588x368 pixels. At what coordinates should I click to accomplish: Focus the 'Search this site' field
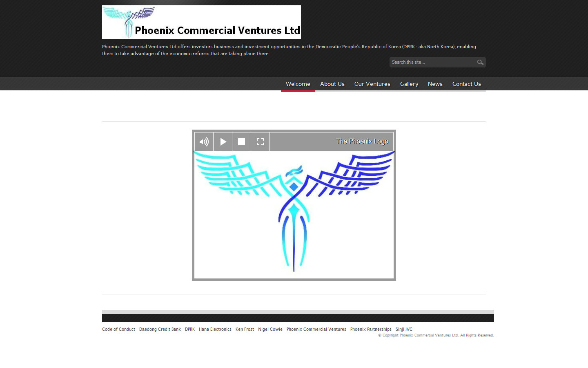point(432,62)
